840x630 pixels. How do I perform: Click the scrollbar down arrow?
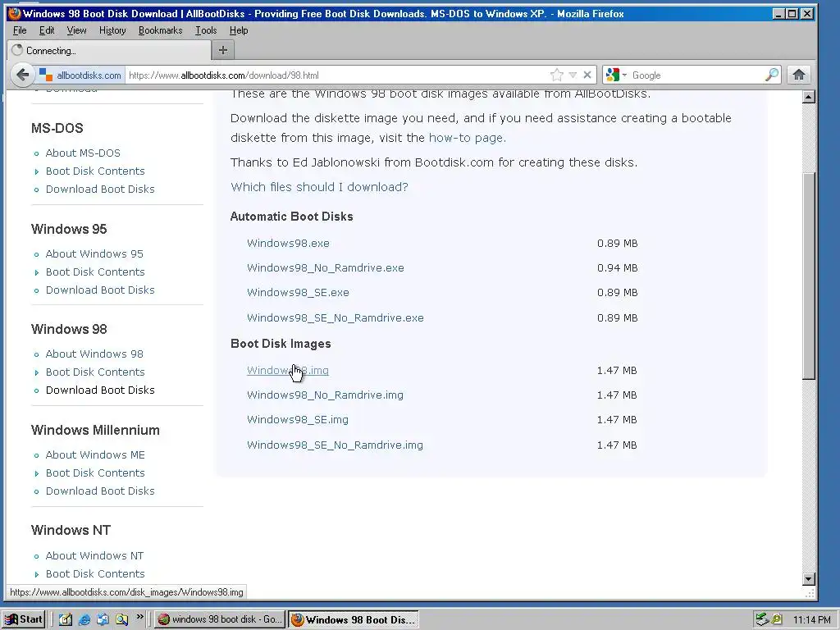tap(809, 578)
